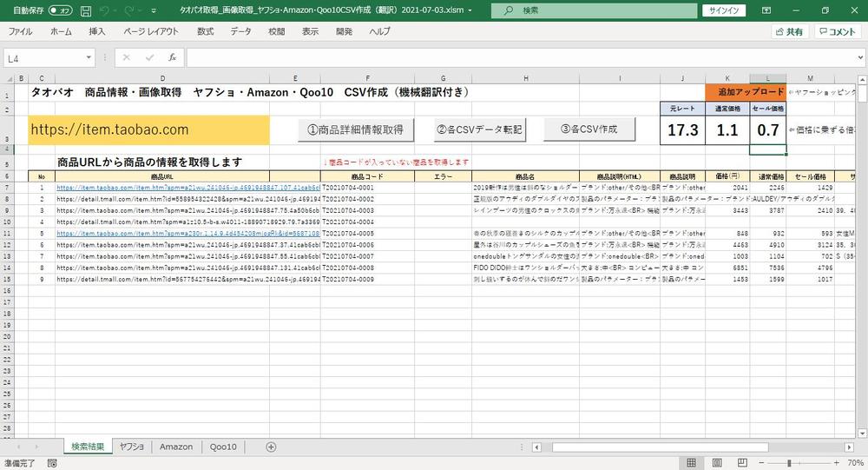Click the vertical scrollbar up arrow
This screenshot has width=868, height=470.
coord(862,81)
